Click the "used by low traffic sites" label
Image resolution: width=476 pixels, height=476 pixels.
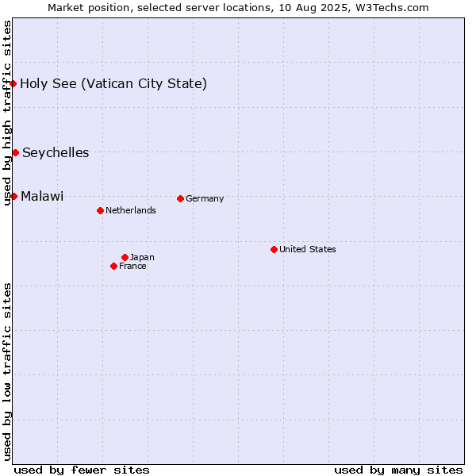pos(7,372)
